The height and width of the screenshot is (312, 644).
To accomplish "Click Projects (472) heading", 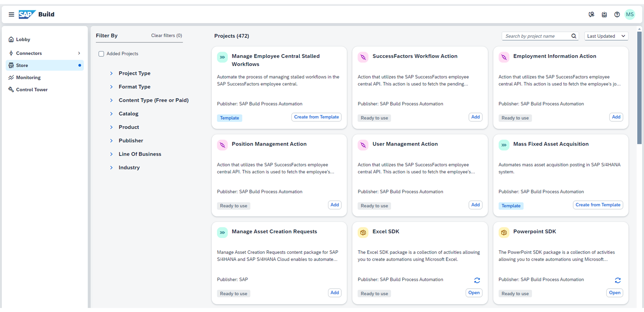I will pyautogui.click(x=231, y=36).
